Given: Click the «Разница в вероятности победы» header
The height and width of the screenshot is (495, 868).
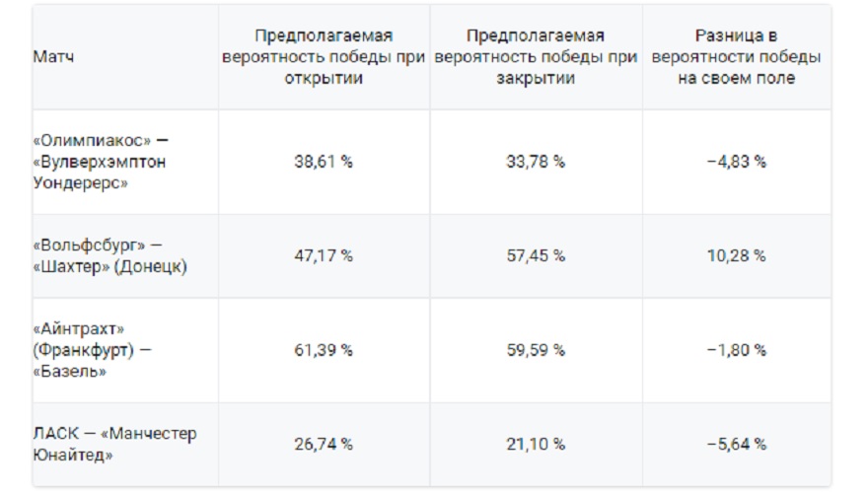Looking at the screenshot, I should 736,57.
